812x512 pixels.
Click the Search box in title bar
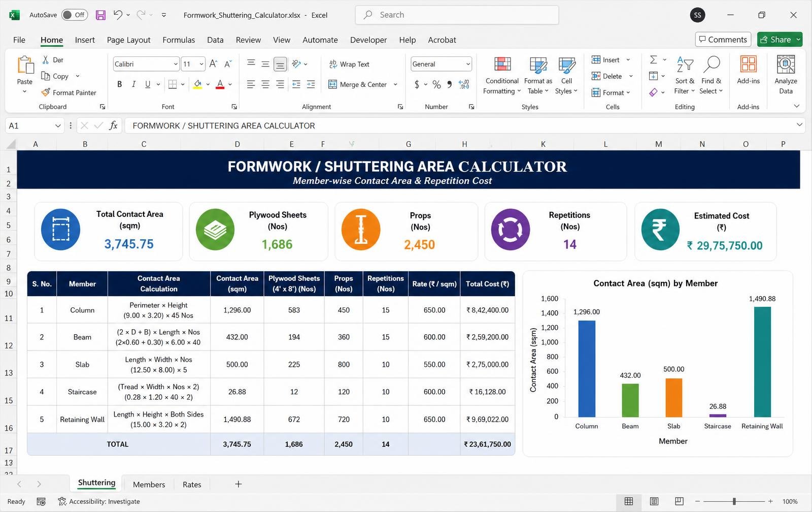(x=457, y=15)
